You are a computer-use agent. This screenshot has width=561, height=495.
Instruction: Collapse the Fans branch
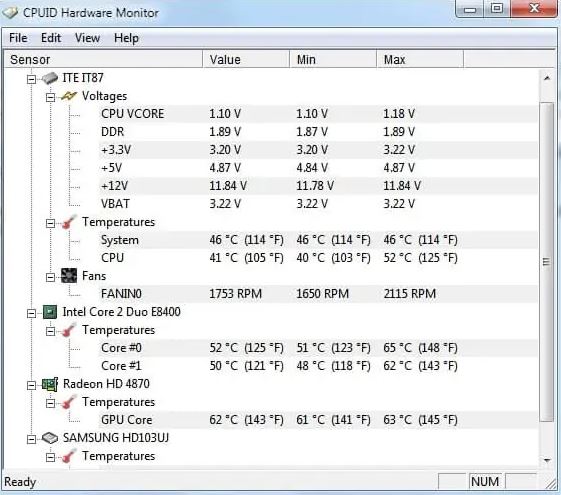tap(50, 277)
